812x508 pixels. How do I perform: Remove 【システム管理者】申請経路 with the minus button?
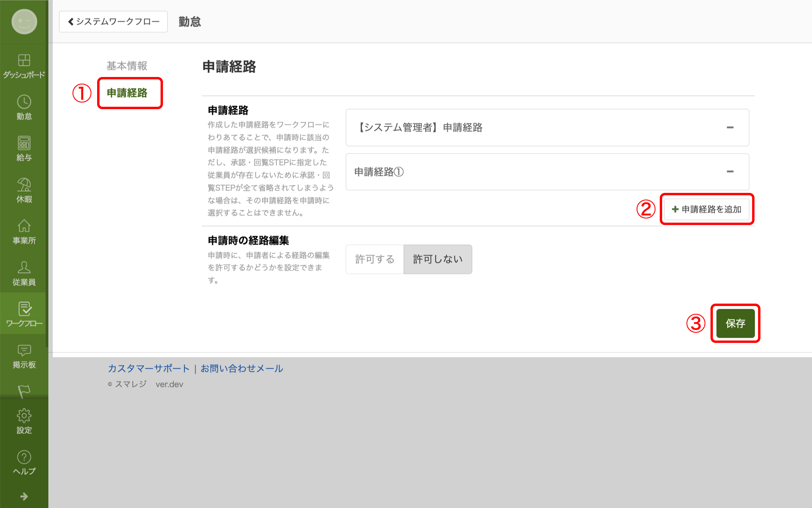pyautogui.click(x=730, y=127)
